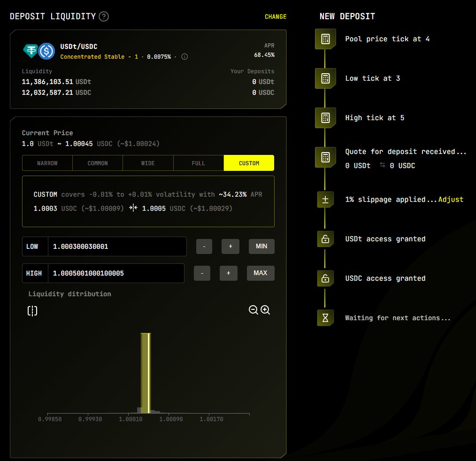
Task: Click the USDC coin token icon
Action: pyautogui.click(x=46, y=51)
